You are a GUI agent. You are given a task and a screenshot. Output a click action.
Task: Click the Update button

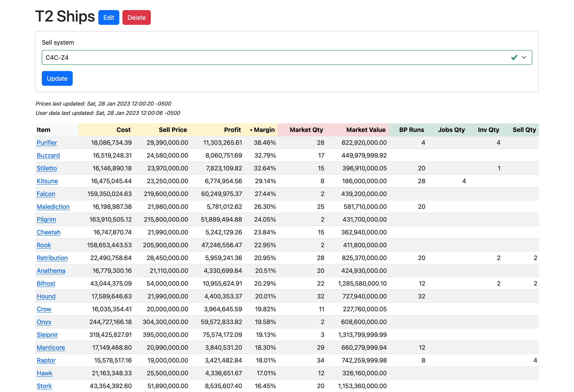click(x=57, y=78)
